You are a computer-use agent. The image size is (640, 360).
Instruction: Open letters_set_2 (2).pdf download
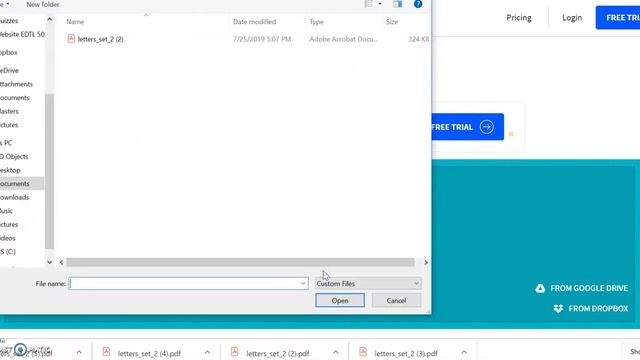tap(278, 353)
